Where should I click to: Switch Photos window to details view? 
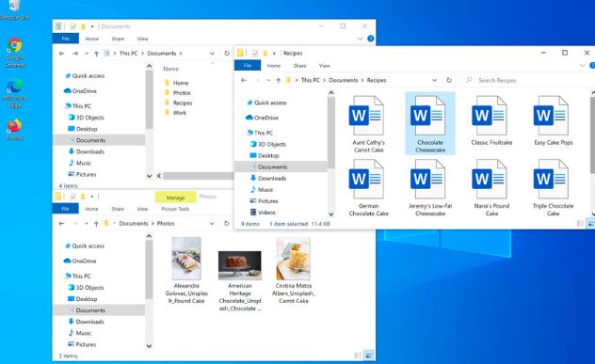point(358,356)
